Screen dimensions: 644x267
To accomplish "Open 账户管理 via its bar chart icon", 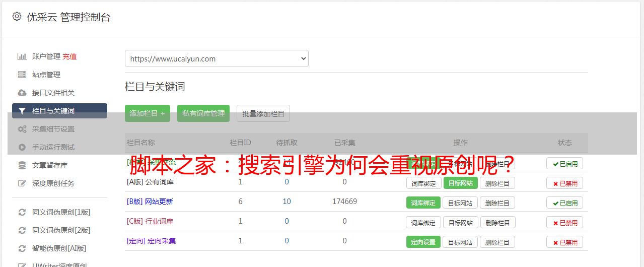I will click(22, 56).
